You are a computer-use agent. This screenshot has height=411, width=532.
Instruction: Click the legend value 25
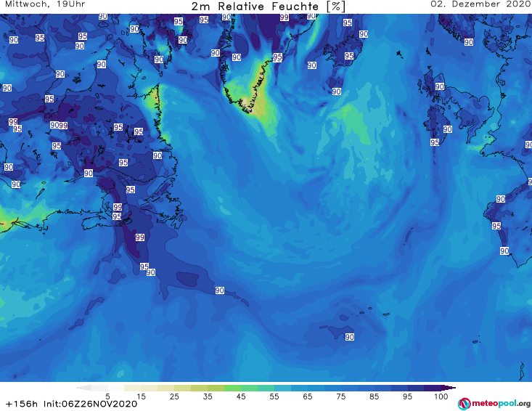pos(174,396)
